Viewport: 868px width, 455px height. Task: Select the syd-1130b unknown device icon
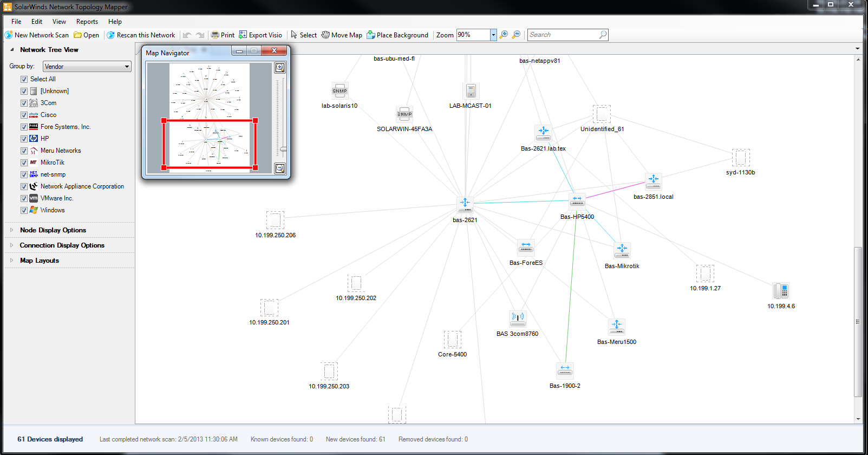pyautogui.click(x=741, y=158)
